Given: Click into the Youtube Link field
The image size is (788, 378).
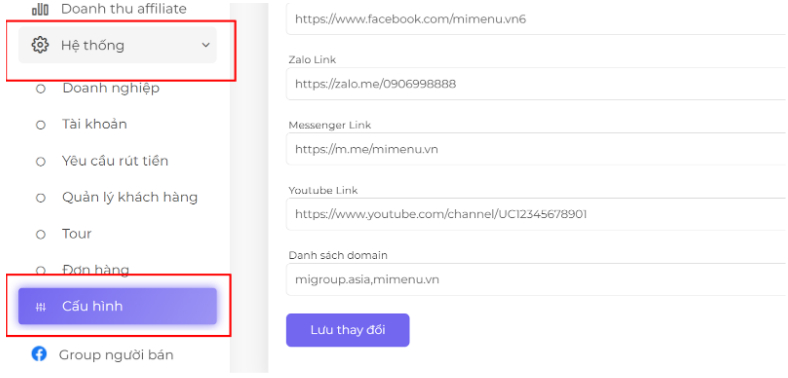Looking at the screenshot, I should pyautogui.click(x=537, y=214).
